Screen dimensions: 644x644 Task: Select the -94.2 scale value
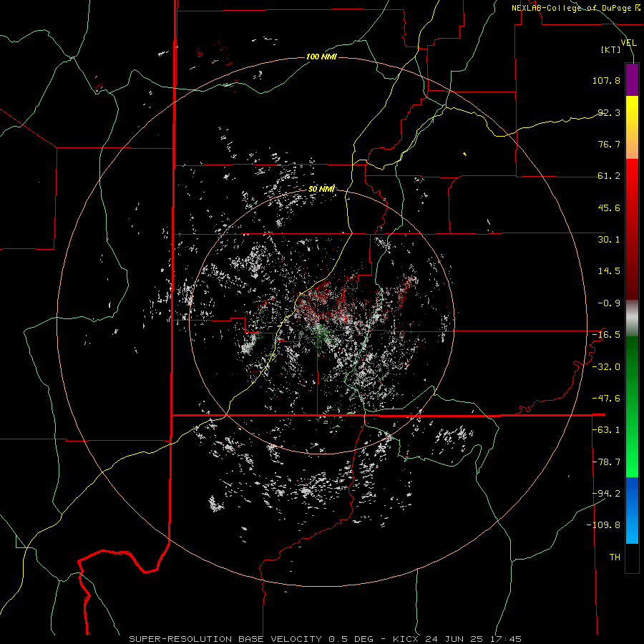(606, 493)
